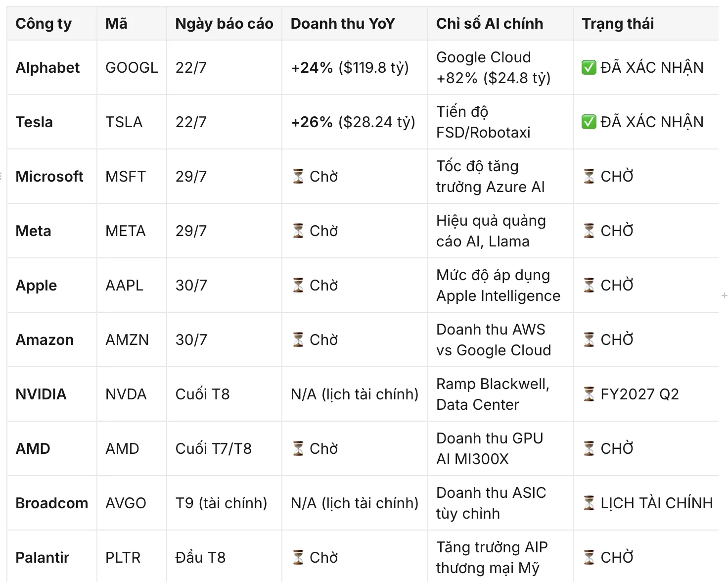
Task: Click the plus icon at the table's right edge
Action: tap(724, 295)
